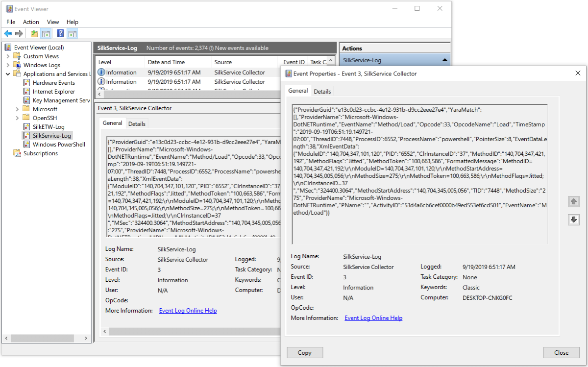588x367 pixels.
Task: Click the Up One Level folder icon
Action: click(x=34, y=34)
